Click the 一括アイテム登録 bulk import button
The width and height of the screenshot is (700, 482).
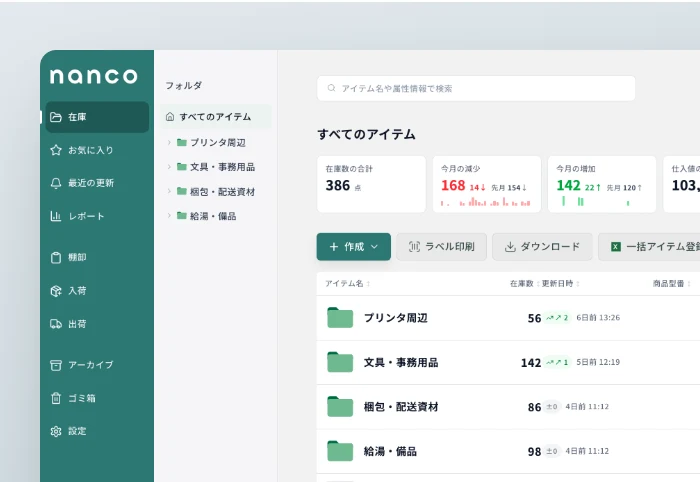pyautogui.click(x=649, y=247)
